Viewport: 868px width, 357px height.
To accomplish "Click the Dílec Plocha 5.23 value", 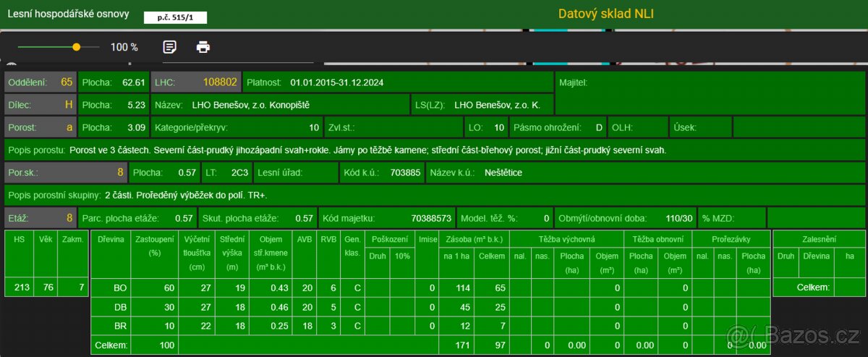I will point(136,105).
